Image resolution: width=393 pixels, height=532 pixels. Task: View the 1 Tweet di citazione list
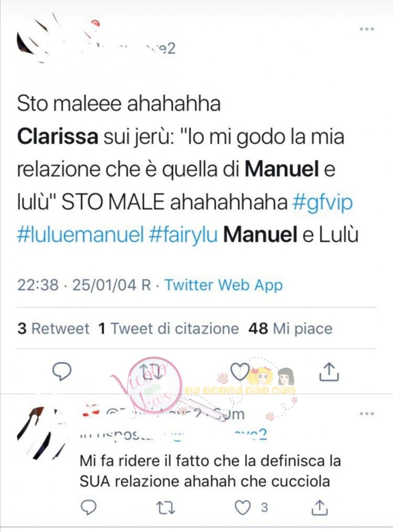coord(168,329)
